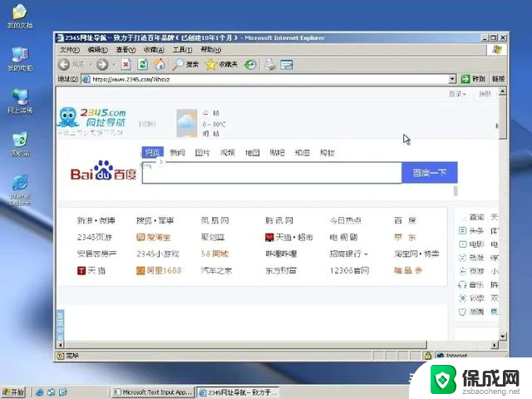532x399 pixels.
Task: Click the IE Forward arrow button
Action: (102, 64)
